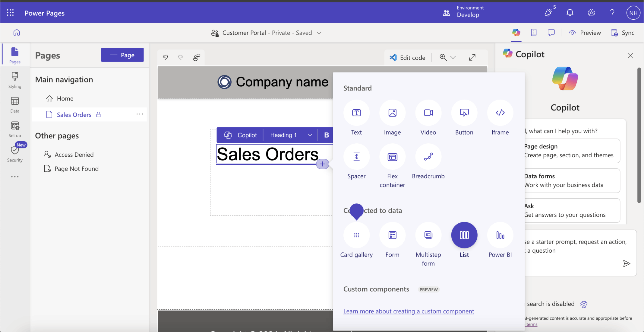Insert a Multistep form component
Screen dimensions: 644x332
[x=428, y=235]
